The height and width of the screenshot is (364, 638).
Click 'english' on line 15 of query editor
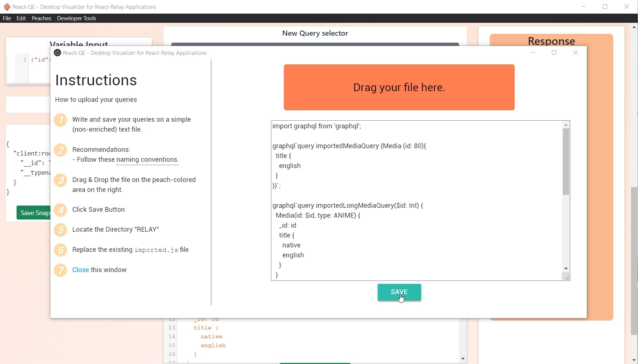(213, 346)
